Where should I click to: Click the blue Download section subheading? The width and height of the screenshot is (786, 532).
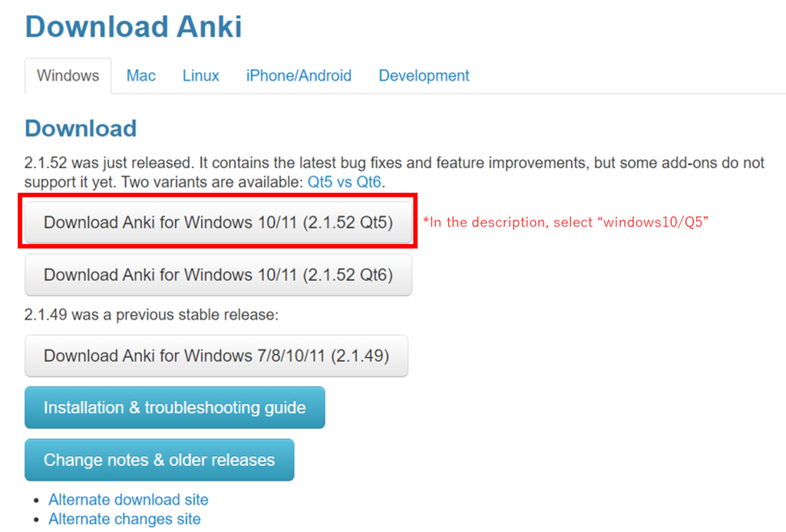(x=81, y=128)
